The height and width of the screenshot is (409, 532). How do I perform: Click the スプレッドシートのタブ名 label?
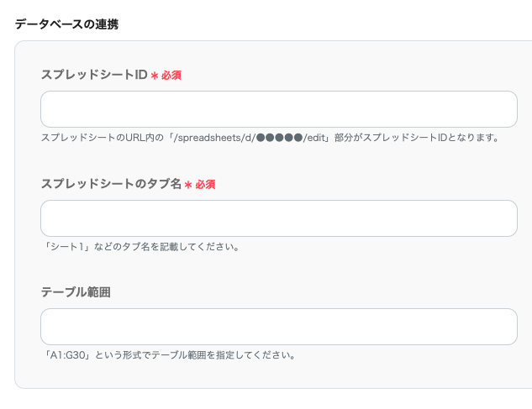click(x=111, y=184)
